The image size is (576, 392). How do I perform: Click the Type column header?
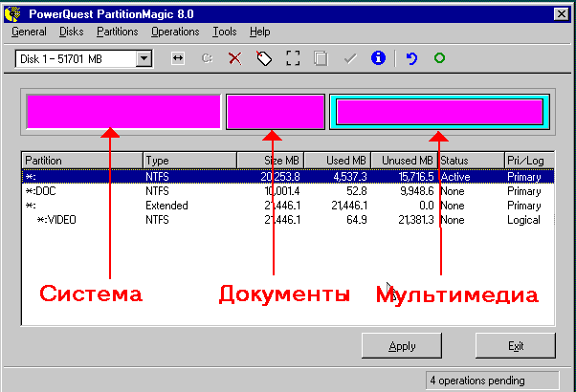tap(189, 161)
